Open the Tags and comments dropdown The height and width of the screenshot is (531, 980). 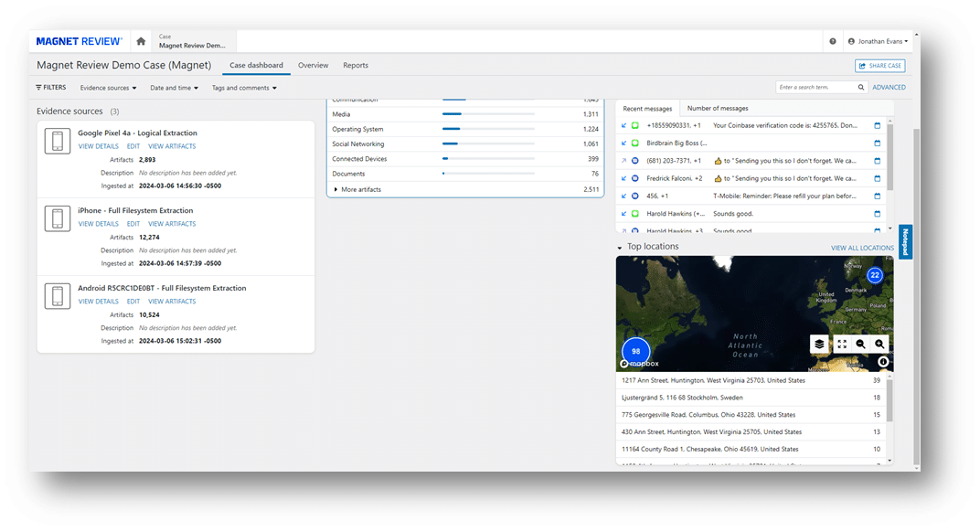[243, 88]
